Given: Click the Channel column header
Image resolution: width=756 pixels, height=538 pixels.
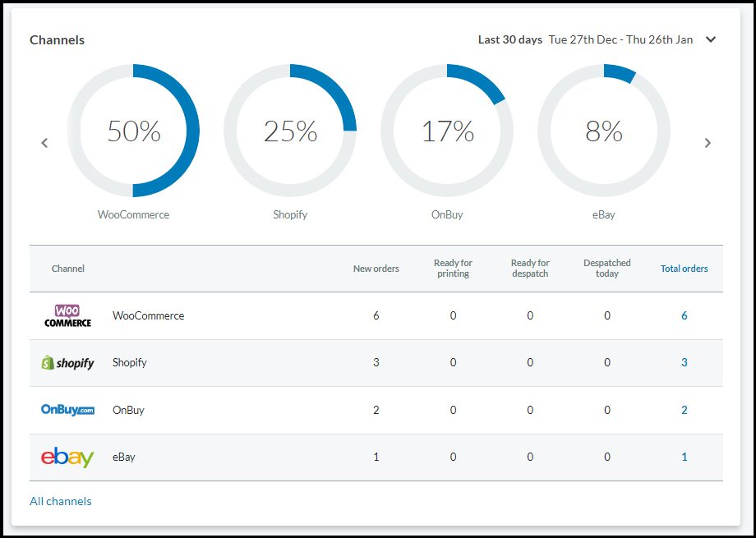Looking at the screenshot, I should click(x=68, y=269).
